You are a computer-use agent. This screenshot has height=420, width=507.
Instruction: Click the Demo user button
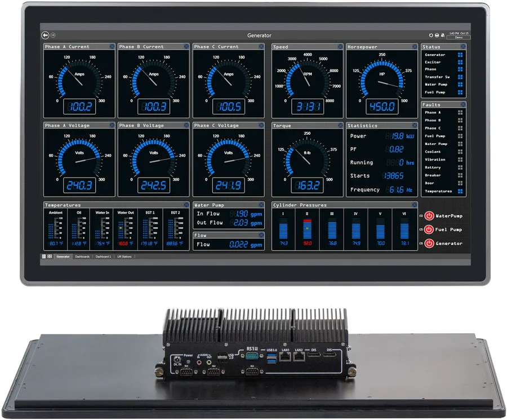pos(459,38)
